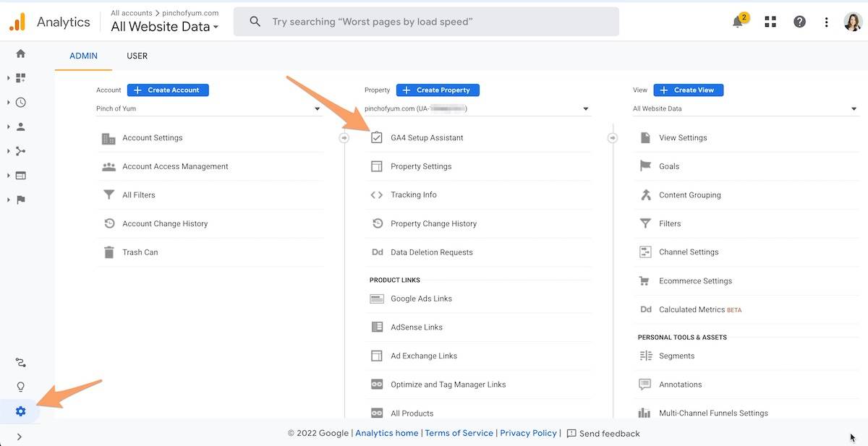Open the Terms of Service link
The image size is (868, 446).
[459, 433]
